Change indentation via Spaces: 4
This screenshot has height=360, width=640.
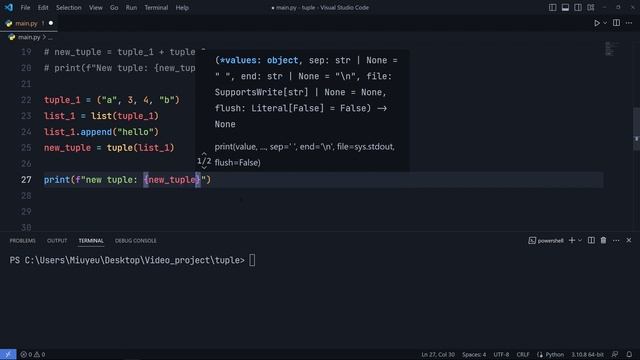click(474, 354)
